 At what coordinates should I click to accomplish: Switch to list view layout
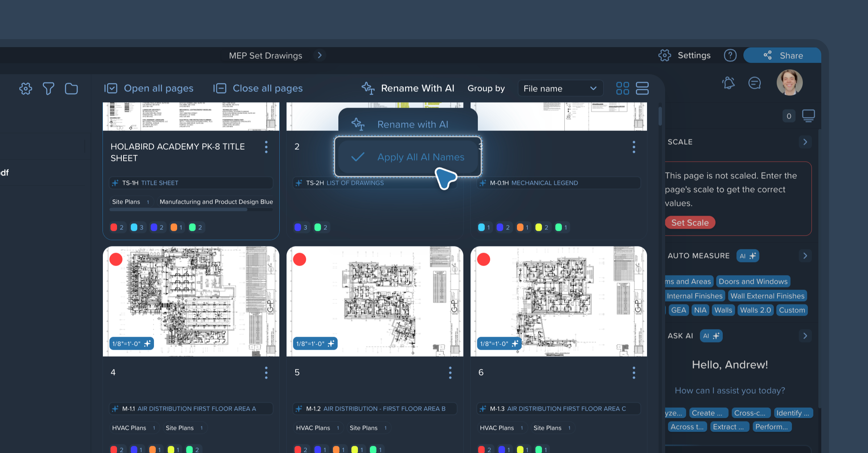tap(642, 88)
